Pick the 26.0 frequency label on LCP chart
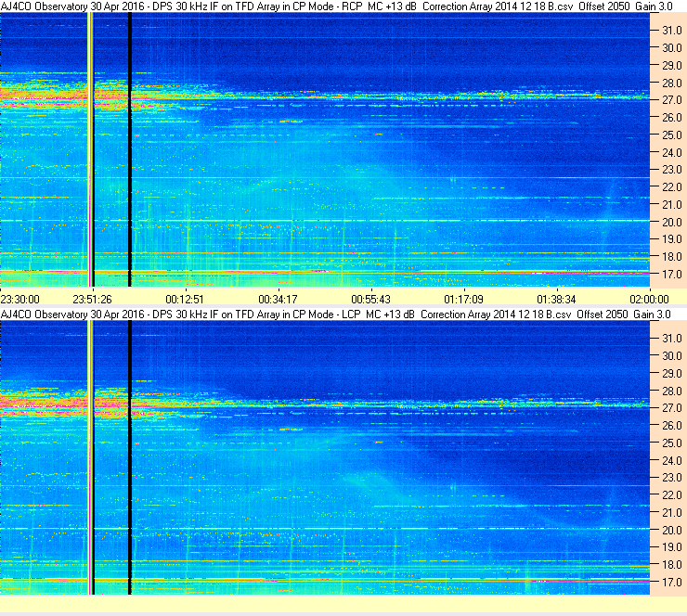Viewport: 687px width, 616px height. [x=672, y=425]
